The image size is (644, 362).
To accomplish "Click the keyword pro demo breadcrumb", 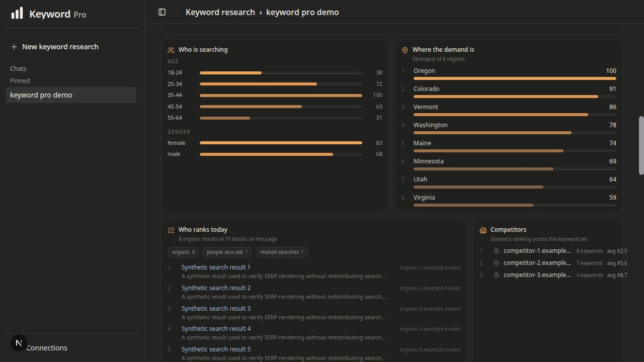I will pyautogui.click(x=302, y=12).
